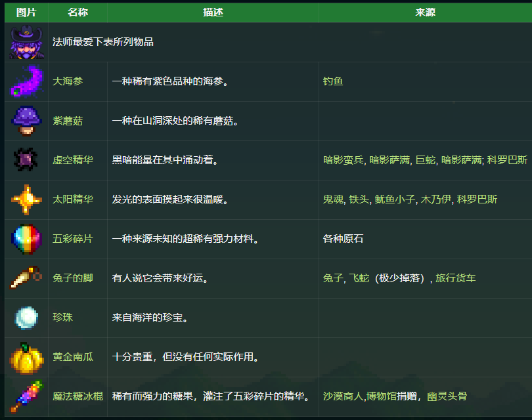Follow the 沙漠商人 source link
The width and height of the screenshot is (532, 420).
pyautogui.click(x=344, y=396)
